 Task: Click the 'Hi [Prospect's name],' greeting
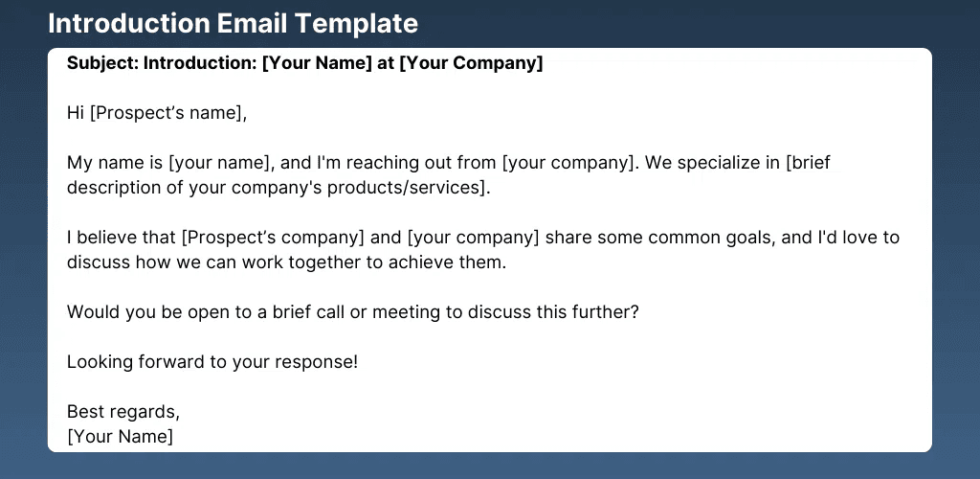[157, 113]
